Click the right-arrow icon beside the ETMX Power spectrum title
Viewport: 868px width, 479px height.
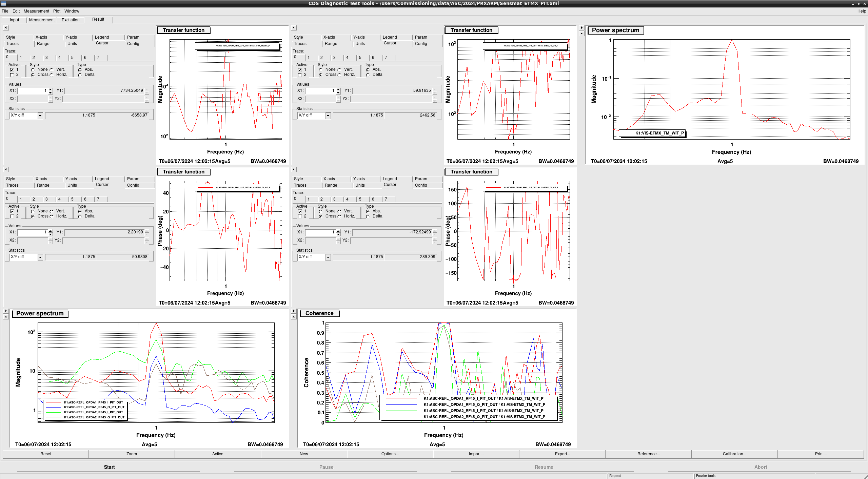pyautogui.click(x=582, y=28)
